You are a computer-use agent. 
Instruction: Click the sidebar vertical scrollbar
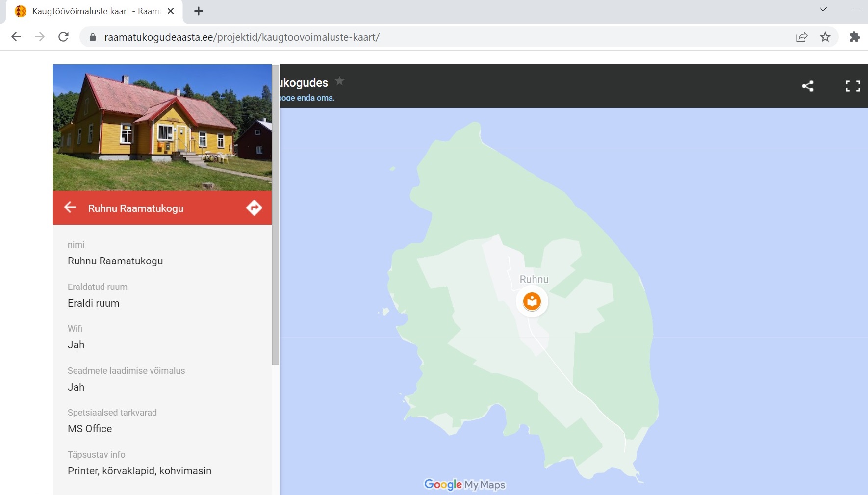276,216
